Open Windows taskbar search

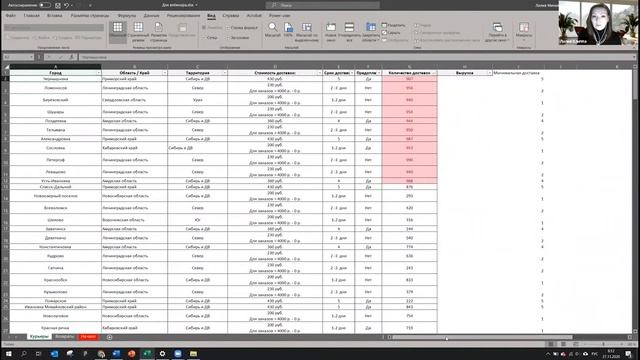click(24, 353)
